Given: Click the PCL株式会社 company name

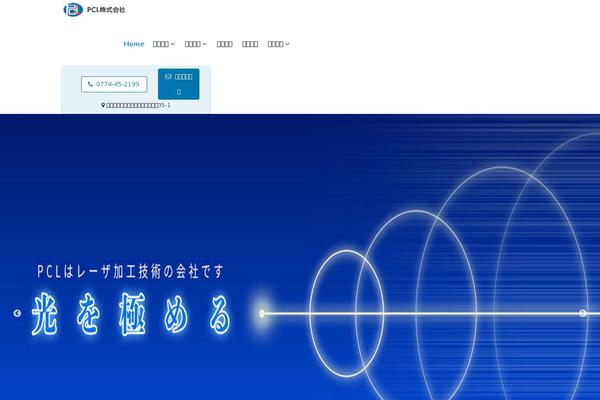Looking at the screenshot, I should pyautogui.click(x=106, y=10).
